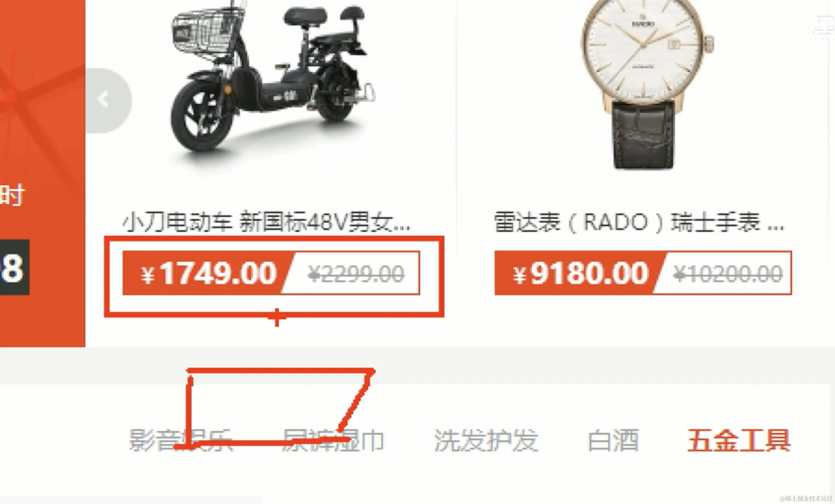Switch to the 白酒 tab
835x504 pixels.
click(x=613, y=440)
